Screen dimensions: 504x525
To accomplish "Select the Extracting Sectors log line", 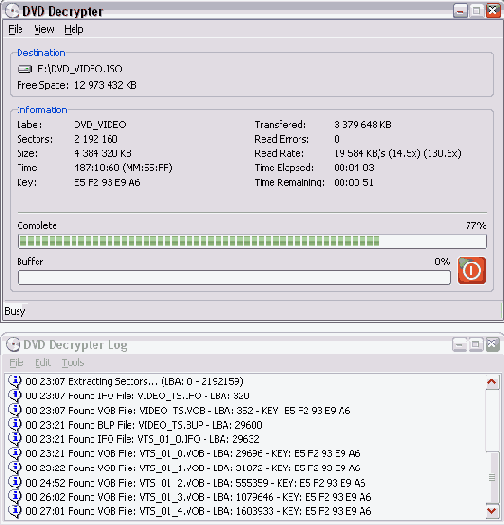I will tap(134, 381).
